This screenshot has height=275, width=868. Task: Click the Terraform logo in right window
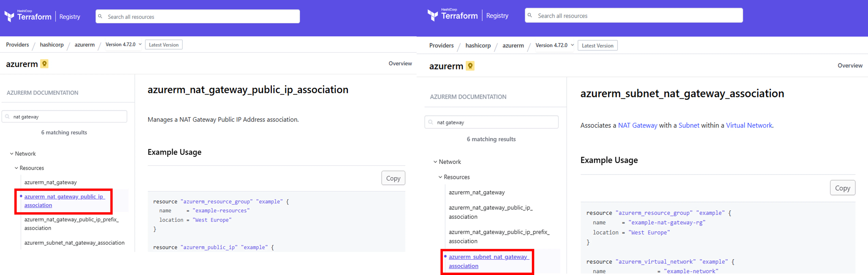click(453, 15)
